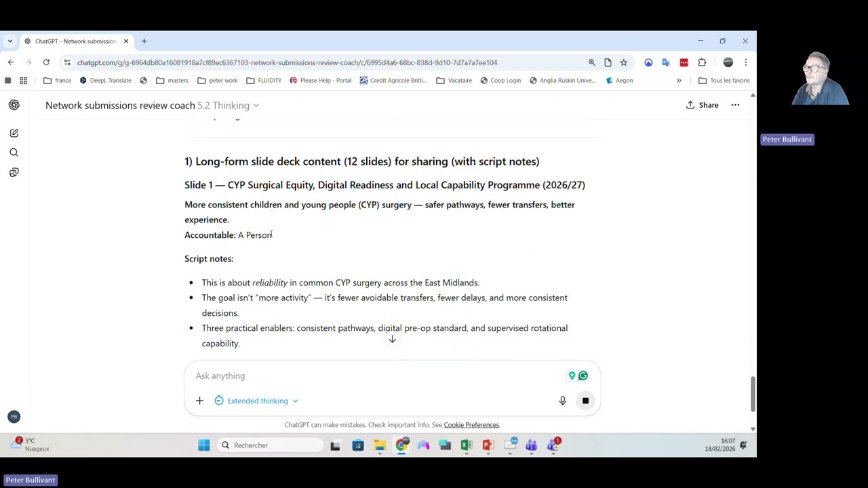Open the Chrome three-dot menu
This screenshot has width=868, height=488.
tap(745, 62)
